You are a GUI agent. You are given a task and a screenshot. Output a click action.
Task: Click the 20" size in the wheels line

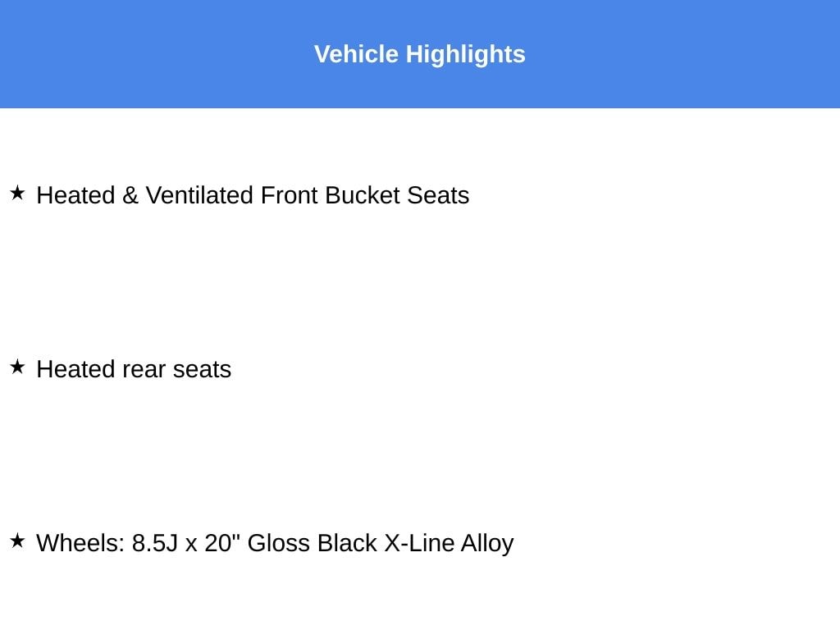(x=221, y=544)
